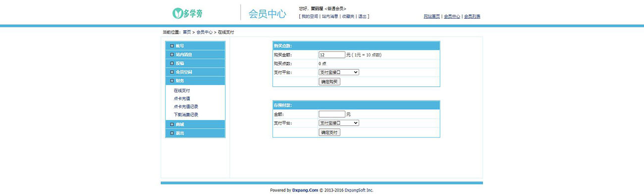Open the purchase 支付平台 dropdown
Viewport: 644px width, 195px height.
point(339,72)
